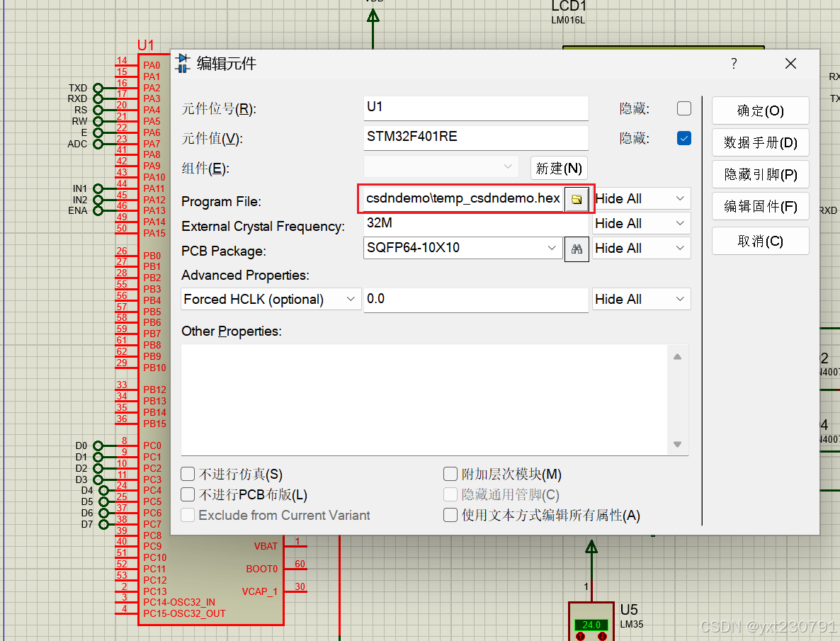
Task: Select the IN1 terminal on schematic
Action: point(98,188)
